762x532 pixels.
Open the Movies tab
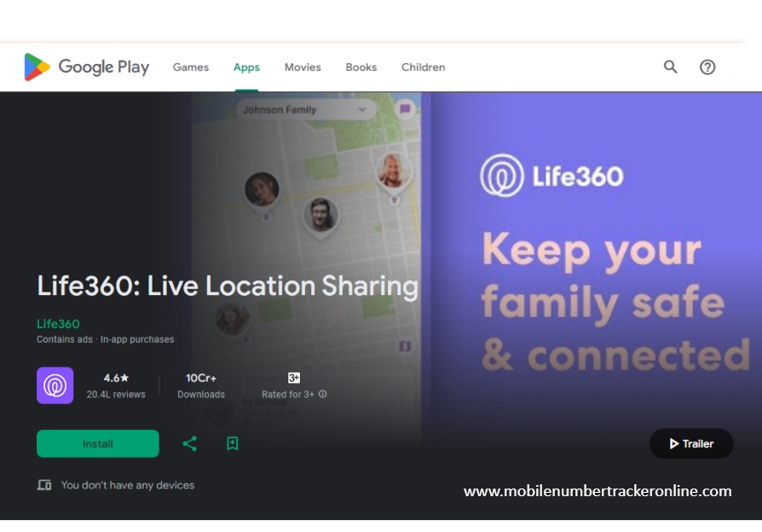tap(303, 67)
